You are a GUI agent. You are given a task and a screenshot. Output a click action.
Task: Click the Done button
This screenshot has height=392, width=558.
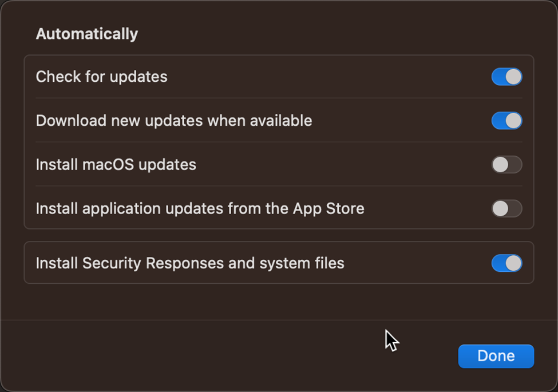click(496, 356)
